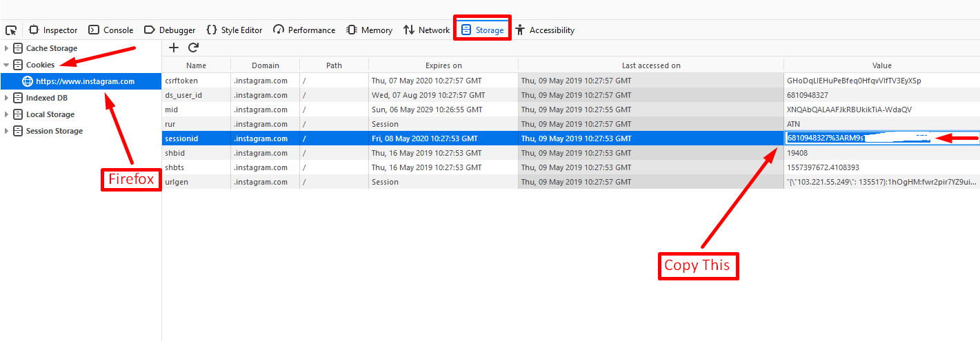The height and width of the screenshot is (341, 980).
Task: Click the rur row Session expiry cell
Action: [x=385, y=124]
